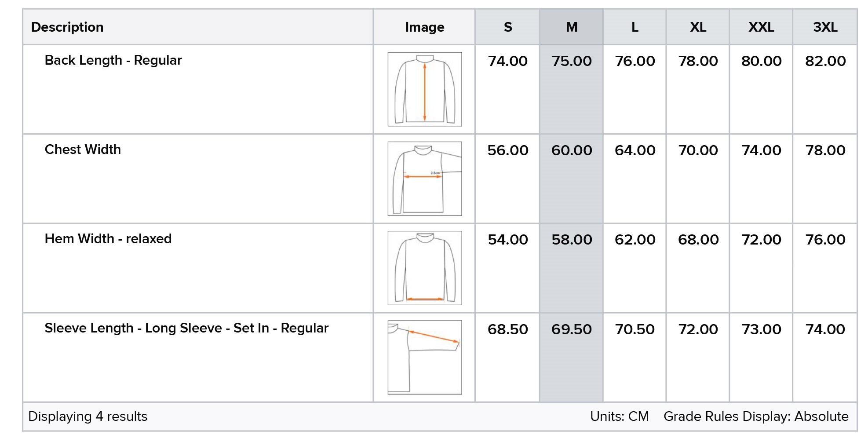Click the Image column header
Screen dimensions: 868x442
coord(424,27)
